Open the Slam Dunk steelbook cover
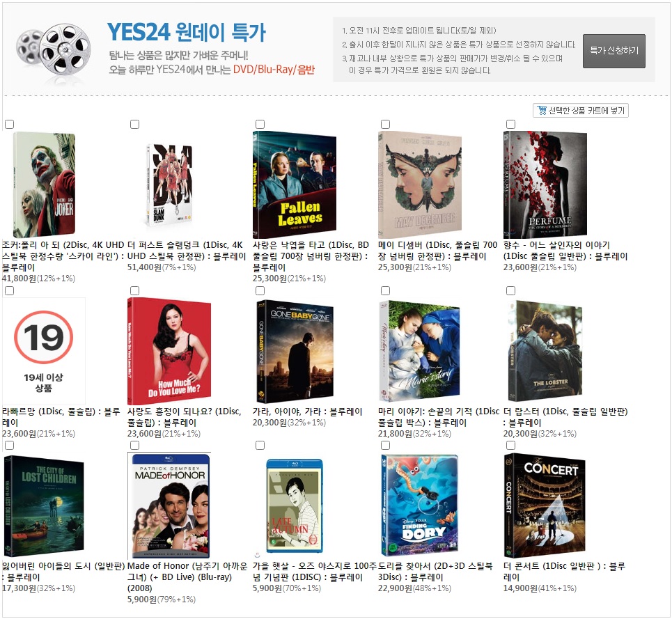 coord(169,185)
